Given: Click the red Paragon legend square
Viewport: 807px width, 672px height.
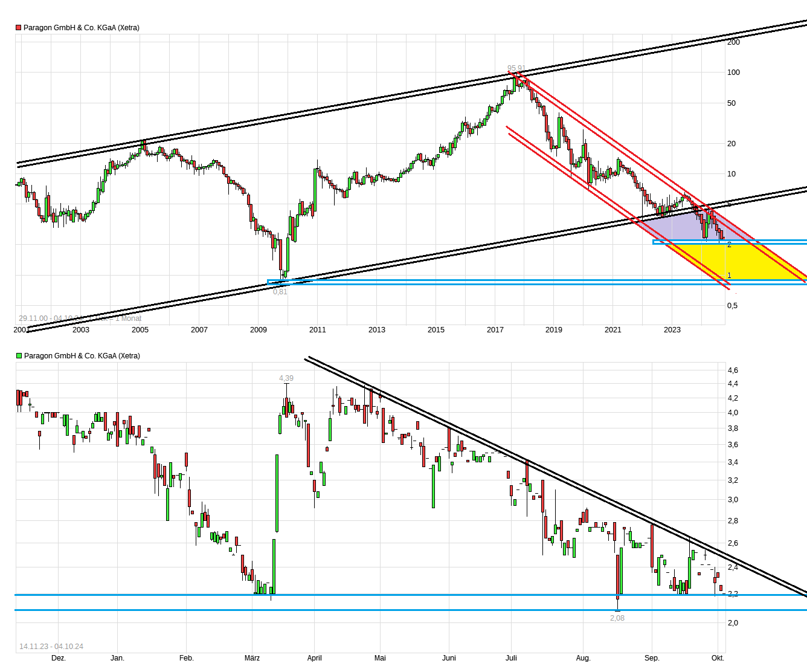Looking at the screenshot, I should [x=18, y=27].
